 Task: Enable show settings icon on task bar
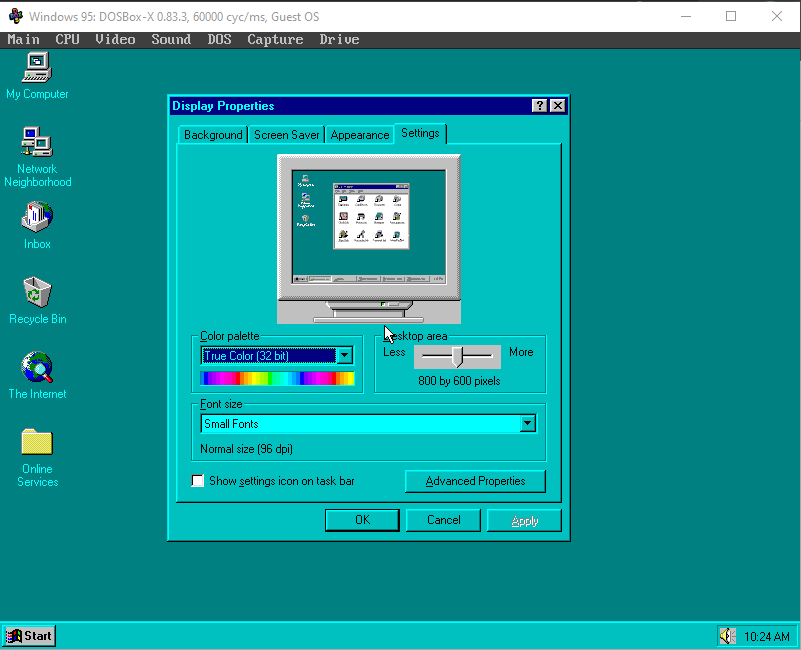198,481
